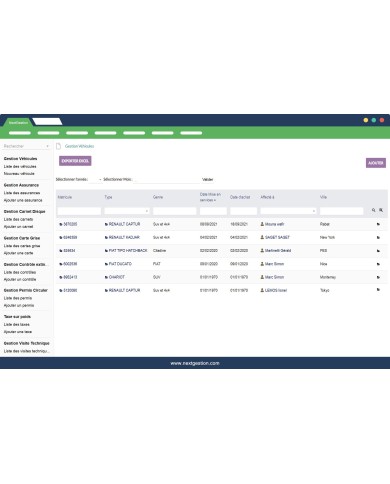Click type icon beside FIAT TIPO HATCHBACK

106,251
